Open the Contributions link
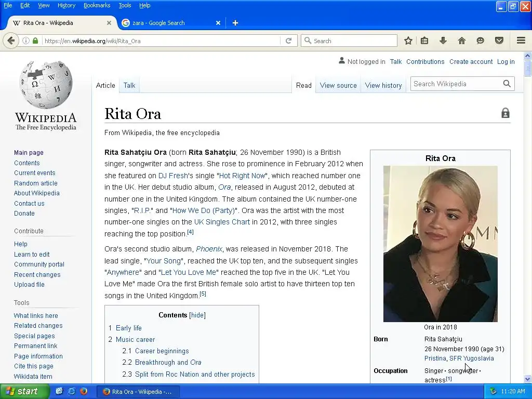This screenshot has height=399, width=532. pyautogui.click(x=425, y=62)
